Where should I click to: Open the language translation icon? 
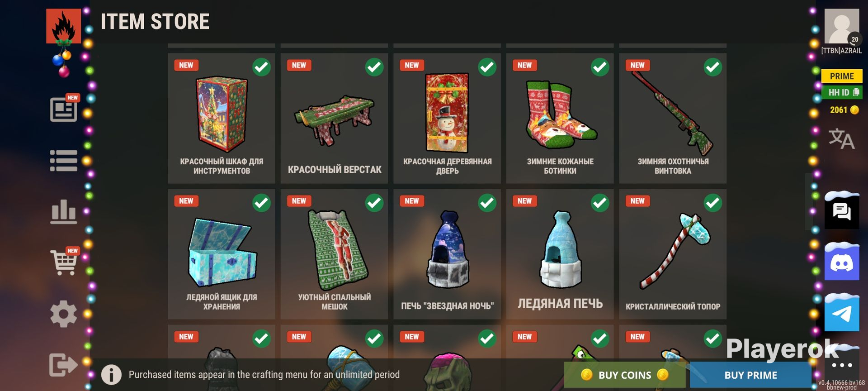841,138
